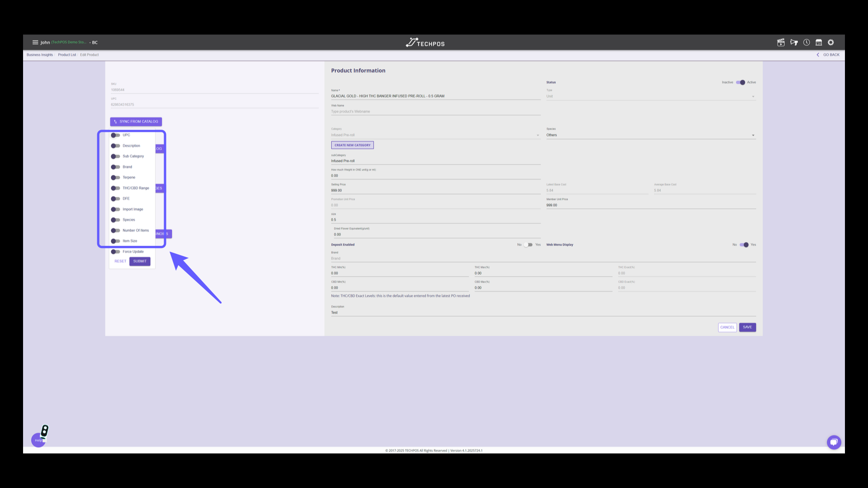Toggle the Terpene sync switch
The image size is (868, 488).
116,178
